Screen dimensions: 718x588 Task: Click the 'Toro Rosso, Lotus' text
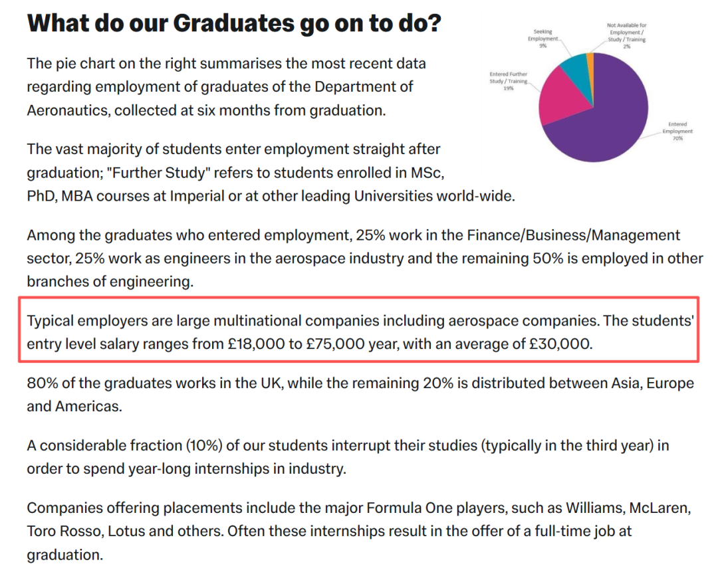click(86, 532)
